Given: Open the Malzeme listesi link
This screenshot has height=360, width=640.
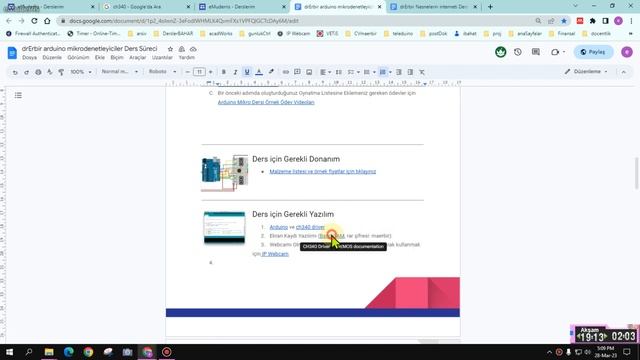Looking at the screenshot, I should click(x=322, y=171).
